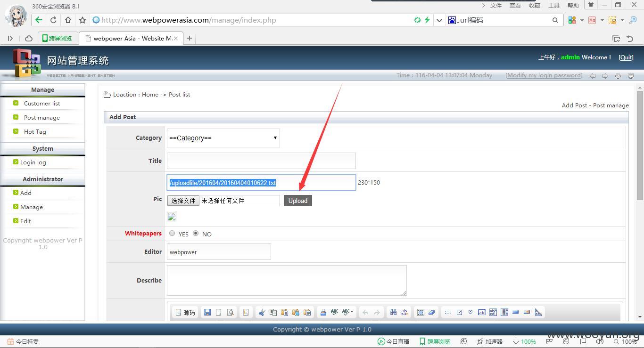644x348 pixels.
Task: Open the extensions grid icon
Action: pos(572,20)
